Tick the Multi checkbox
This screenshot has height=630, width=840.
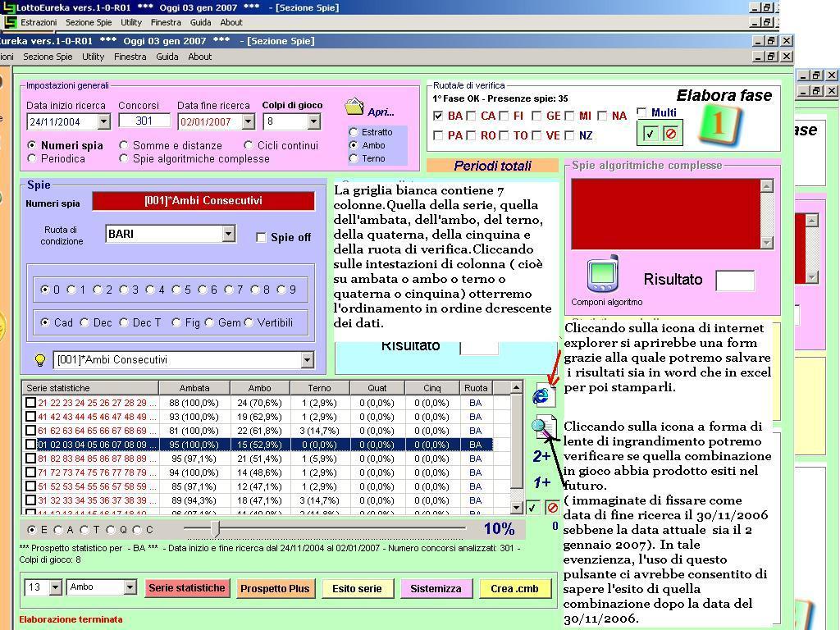641,112
